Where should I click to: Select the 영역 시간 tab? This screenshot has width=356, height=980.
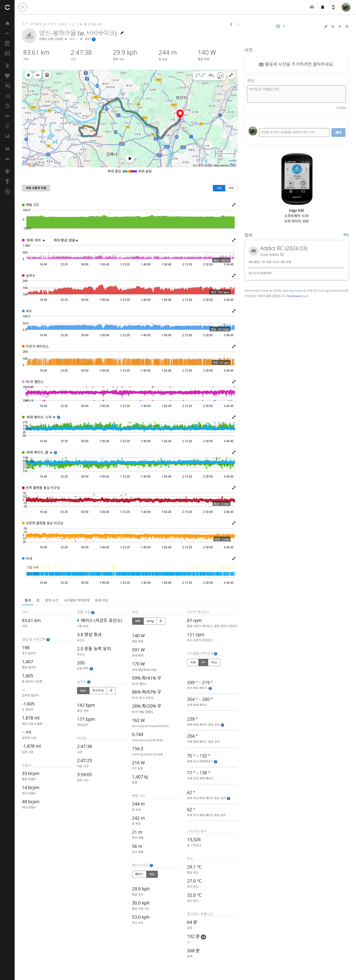pos(51,600)
